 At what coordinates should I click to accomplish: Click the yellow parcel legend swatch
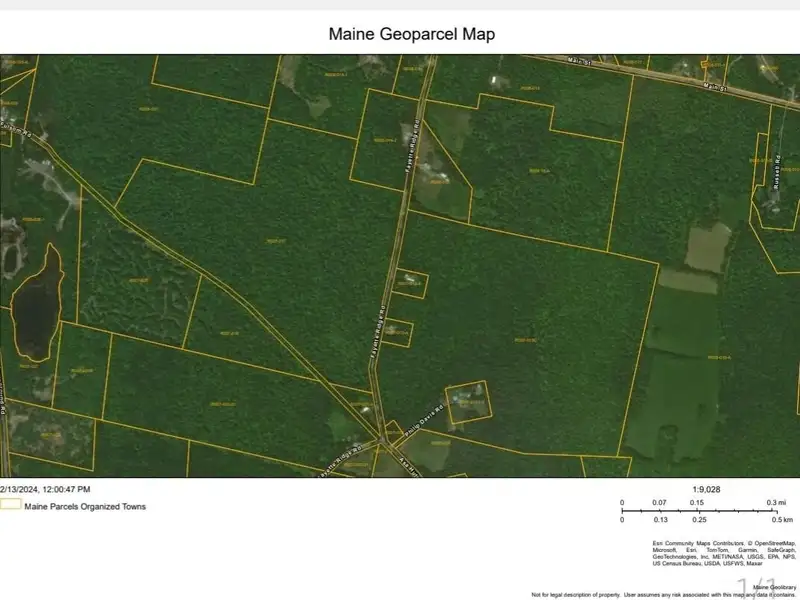pos(11,506)
